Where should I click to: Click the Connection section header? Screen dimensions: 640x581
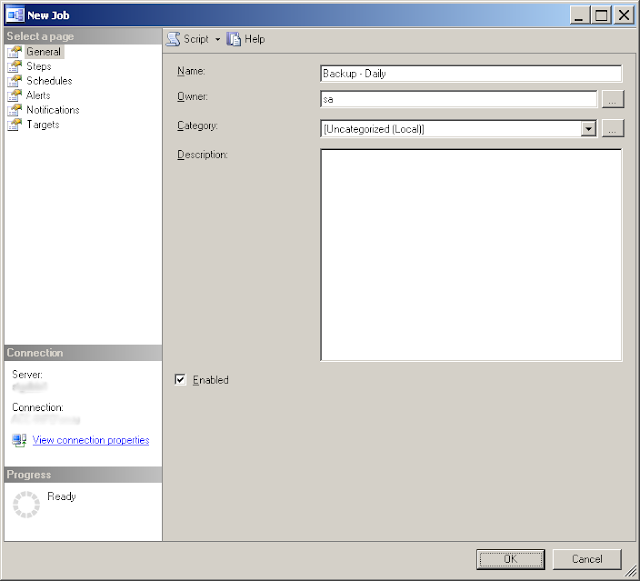35,353
